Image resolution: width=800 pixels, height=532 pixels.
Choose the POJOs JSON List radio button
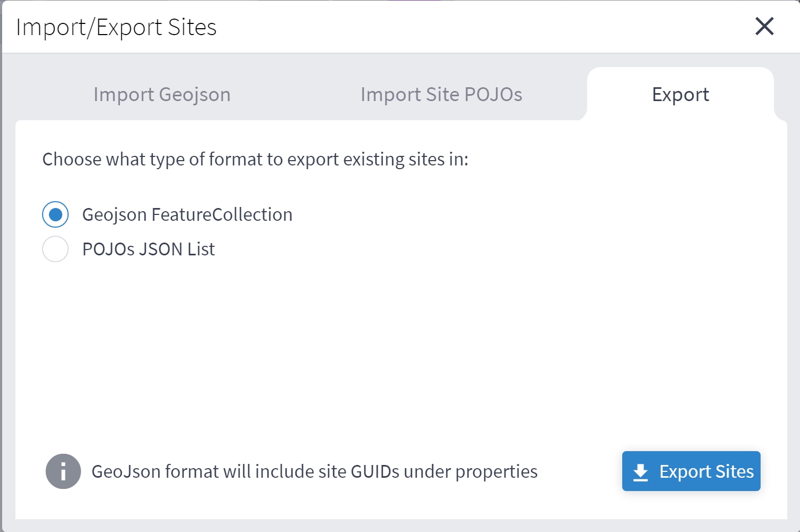55,249
